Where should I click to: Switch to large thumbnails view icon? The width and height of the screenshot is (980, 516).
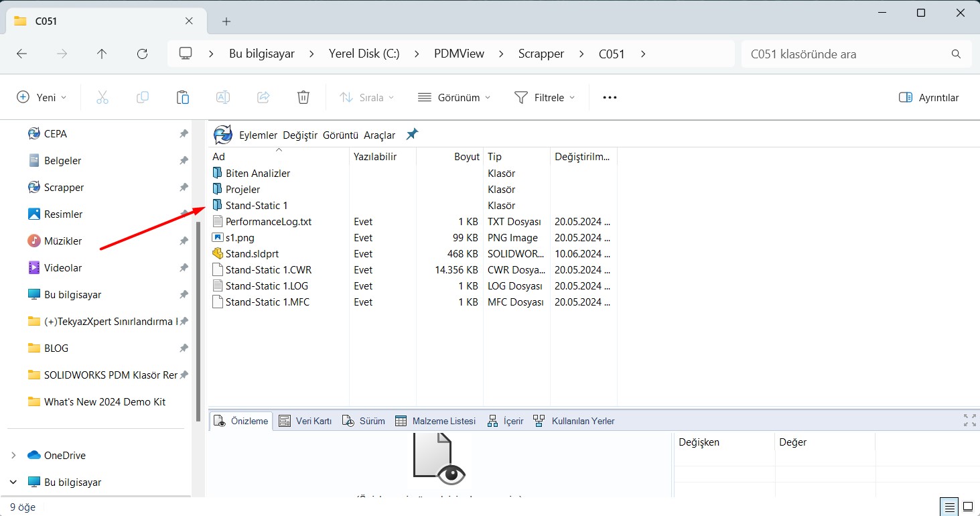[x=968, y=506]
